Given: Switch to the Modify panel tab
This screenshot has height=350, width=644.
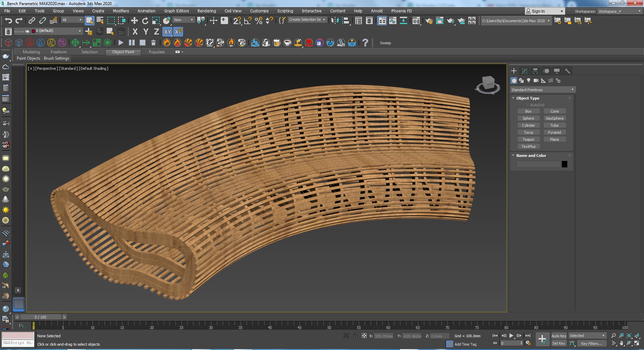Looking at the screenshot, I should click(525, 71).
